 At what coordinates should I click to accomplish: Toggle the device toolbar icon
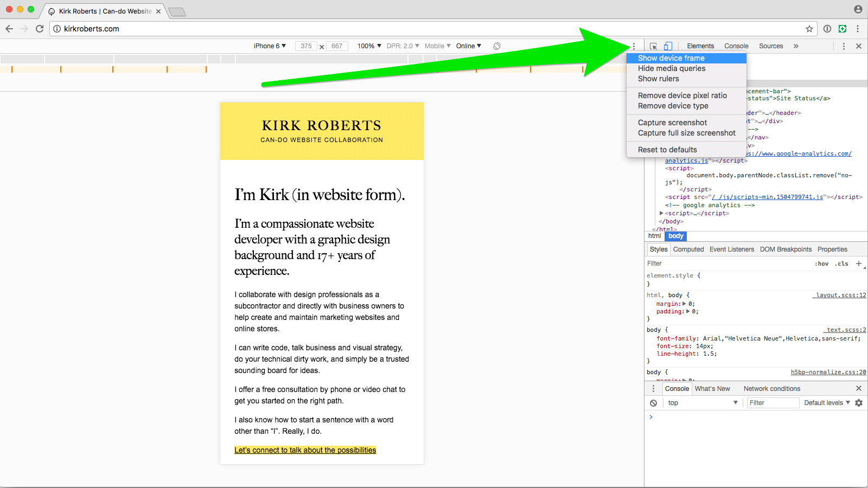[x=668, y=46]
